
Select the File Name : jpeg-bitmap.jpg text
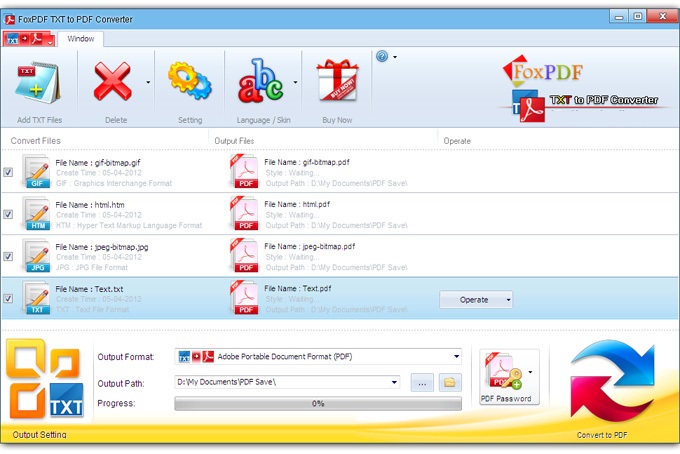(x=101, y=247)
